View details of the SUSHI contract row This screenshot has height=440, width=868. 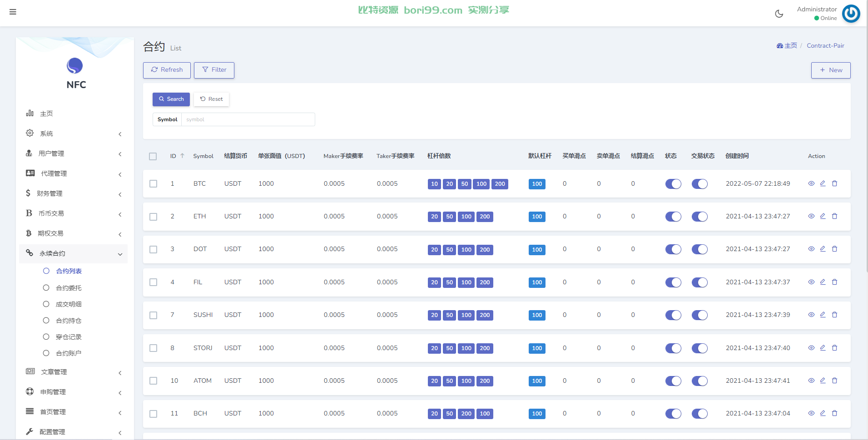tap(811, 315)
